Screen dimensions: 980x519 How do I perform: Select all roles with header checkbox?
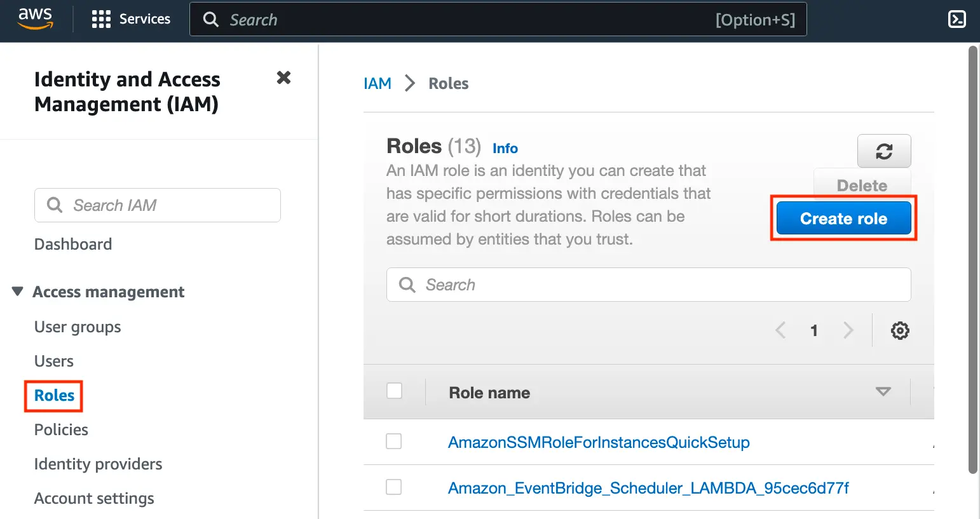[394, 391]
